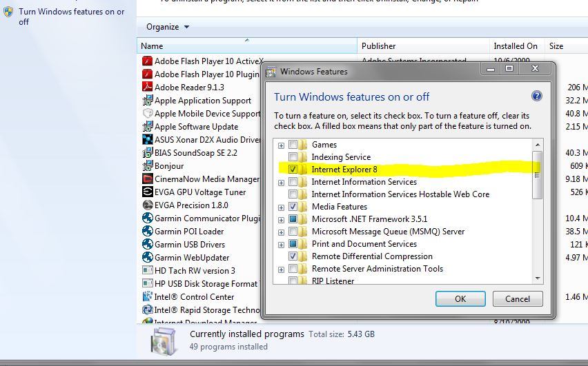
Task: Uncheck Remote Differential Compression checkbox
Action: coord(293,256)
